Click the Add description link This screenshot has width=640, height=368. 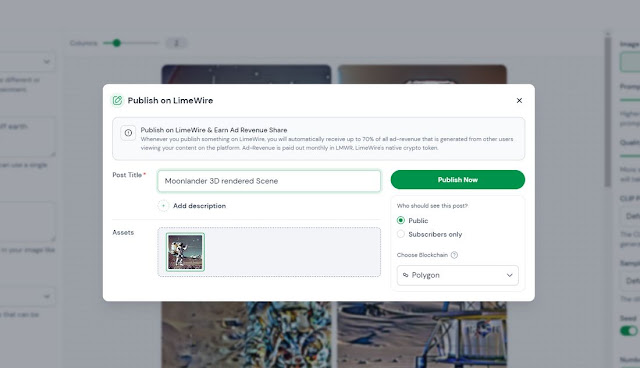pyautogui.click(x=199, y=206)
